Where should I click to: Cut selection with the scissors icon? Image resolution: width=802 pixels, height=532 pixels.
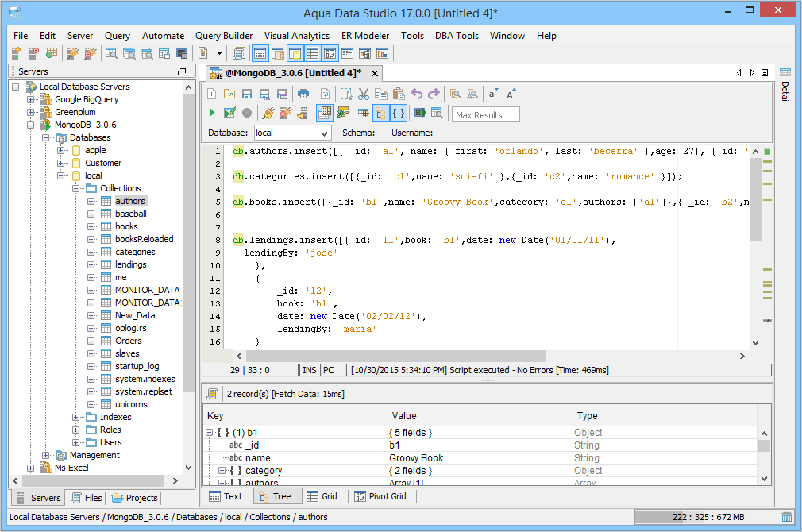[x=364, y=94]
